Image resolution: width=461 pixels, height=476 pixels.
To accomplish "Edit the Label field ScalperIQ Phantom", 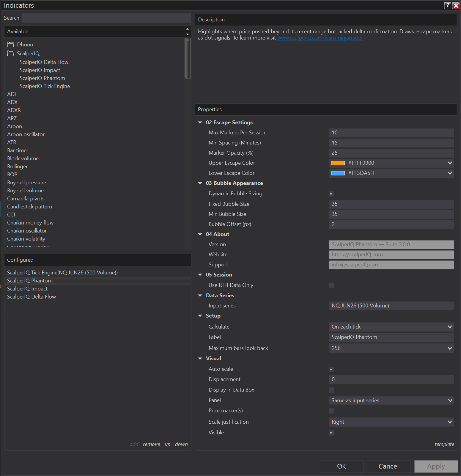I will 391,337.
